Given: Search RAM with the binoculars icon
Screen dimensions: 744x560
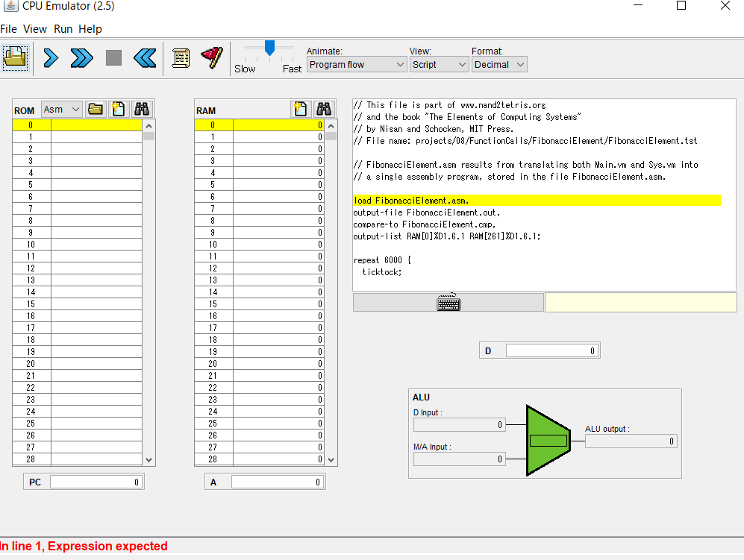Looking at the screenshot, I should pos(323,109).
